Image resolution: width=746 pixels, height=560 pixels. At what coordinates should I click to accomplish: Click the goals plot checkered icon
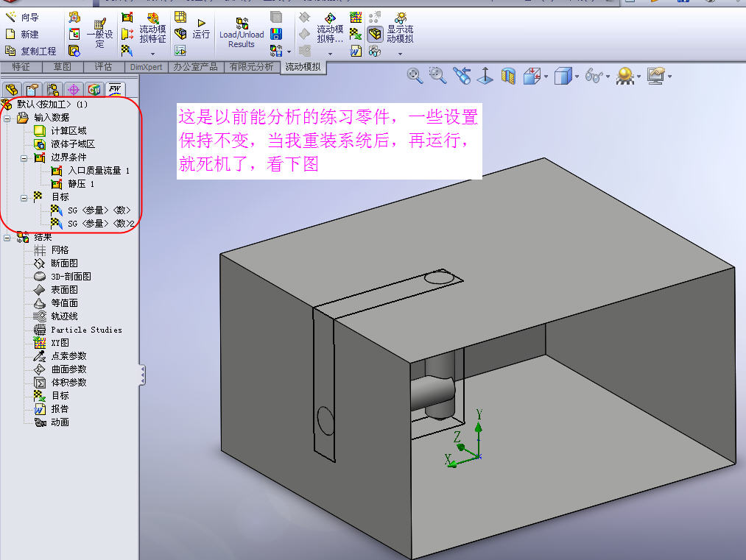pos(356,34)
